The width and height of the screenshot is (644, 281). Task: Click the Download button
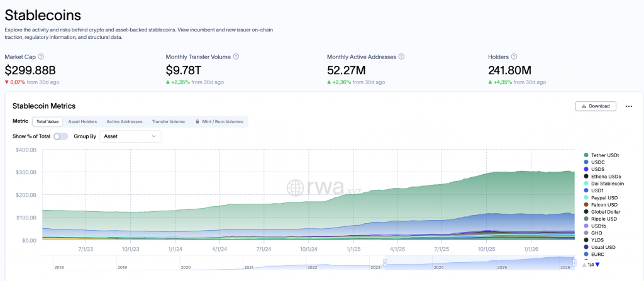click(595, 106)
